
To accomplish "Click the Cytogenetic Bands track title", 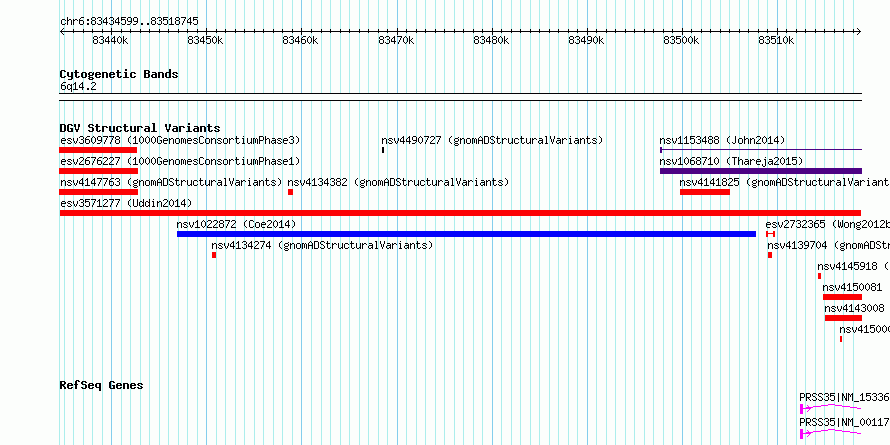I will point(119,74).
